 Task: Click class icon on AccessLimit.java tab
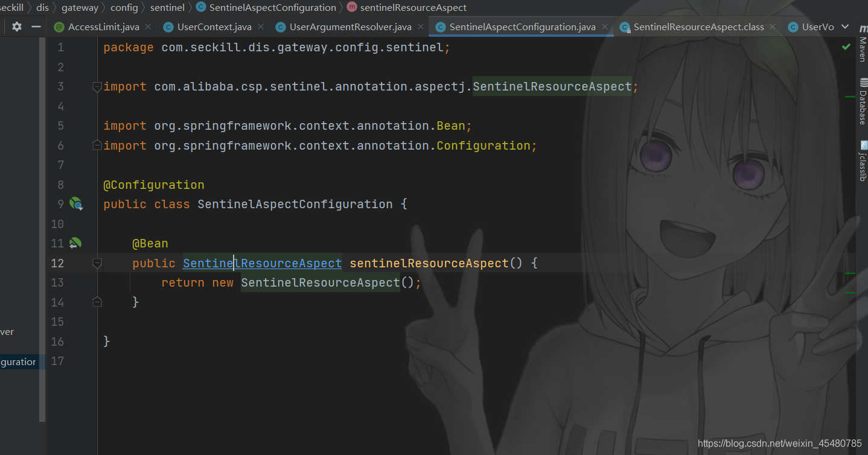(59, 27)
